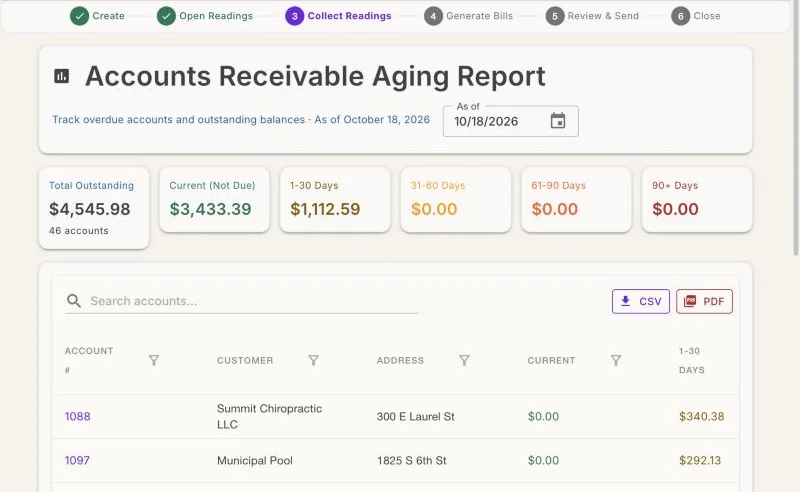Image resolution: width=800 pixels, height=492 pixels.
Task: Open account 1088 link
Action: pyautogui.click(x=78, y=416)
